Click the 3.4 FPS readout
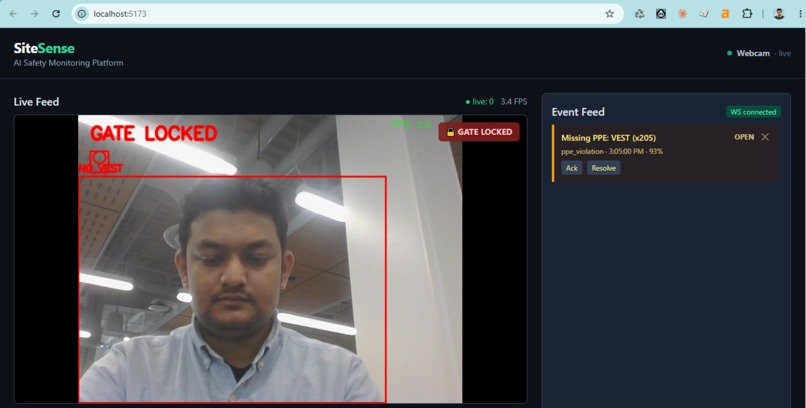Image resolution: width=806 pixels, height=408 pixels. tap(514, 102)
